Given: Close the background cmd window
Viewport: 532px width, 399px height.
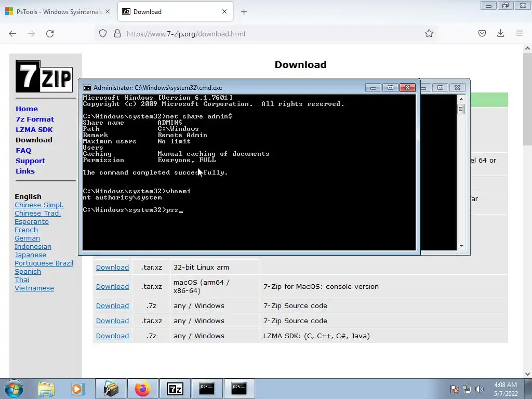Looking at the screenshot, I should pos(457,87).
